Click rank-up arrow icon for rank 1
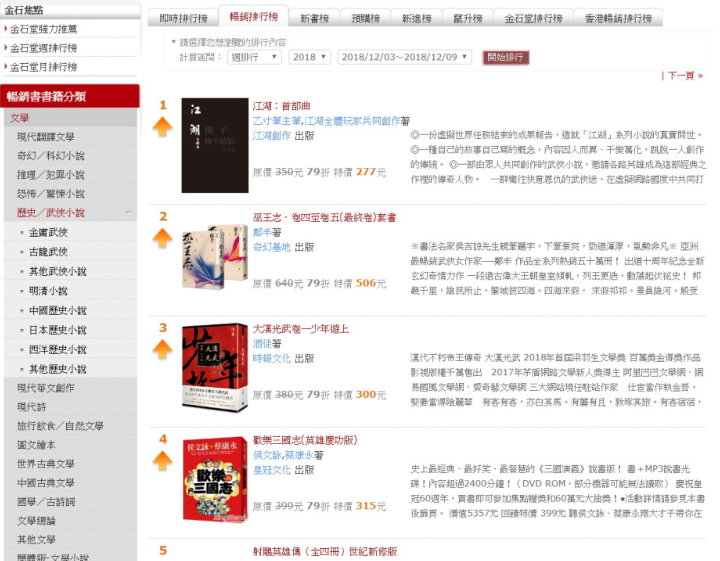 tap(163, 127)
